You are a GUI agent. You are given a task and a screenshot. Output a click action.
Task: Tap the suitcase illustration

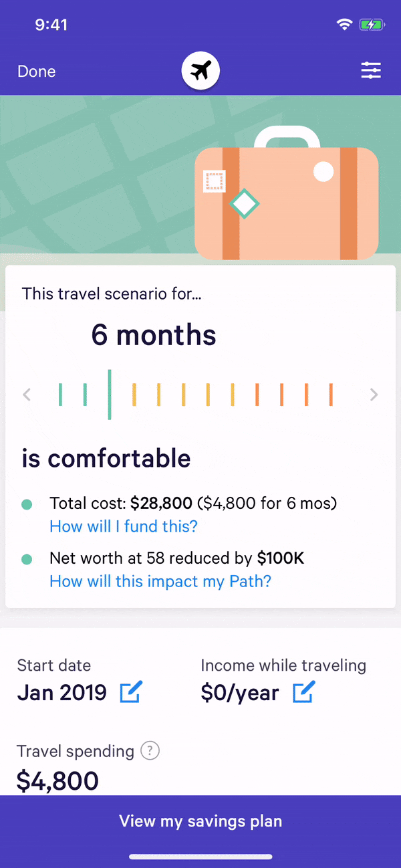pos(286,197)
